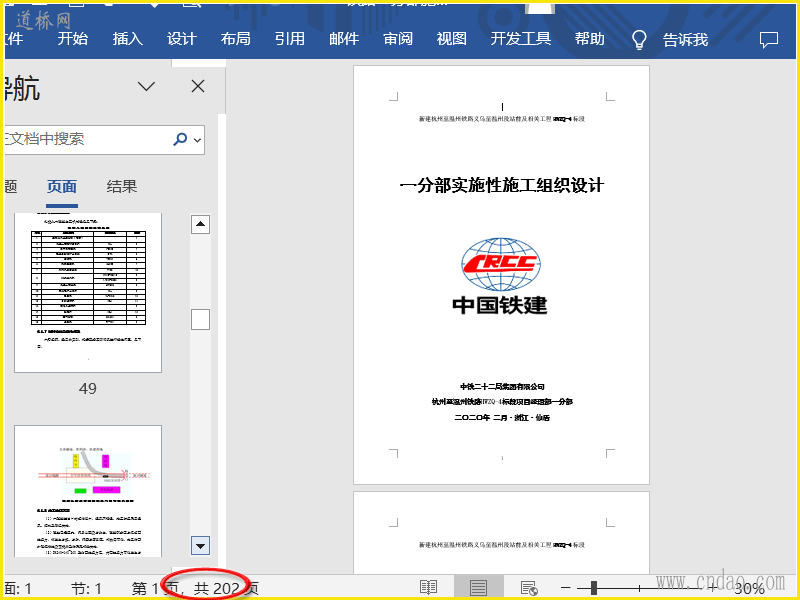Click the thumbnail pane scrollbar thumb

(201, 320)
